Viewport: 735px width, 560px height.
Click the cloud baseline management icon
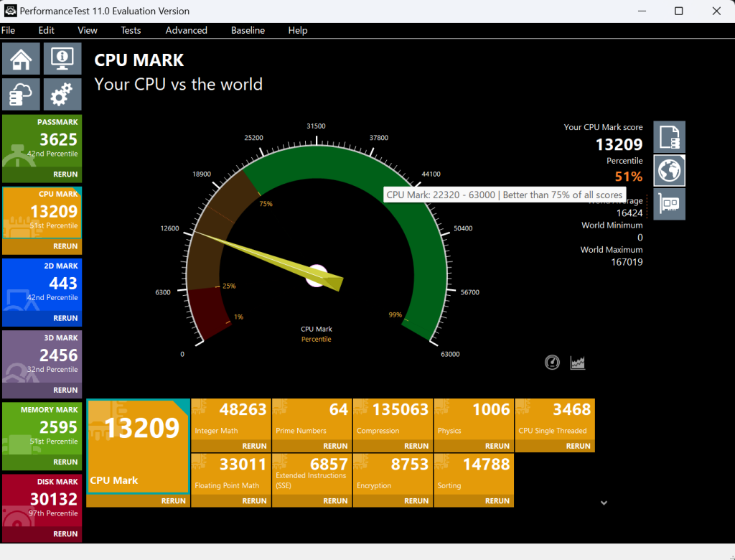click(x=21, y=94)
